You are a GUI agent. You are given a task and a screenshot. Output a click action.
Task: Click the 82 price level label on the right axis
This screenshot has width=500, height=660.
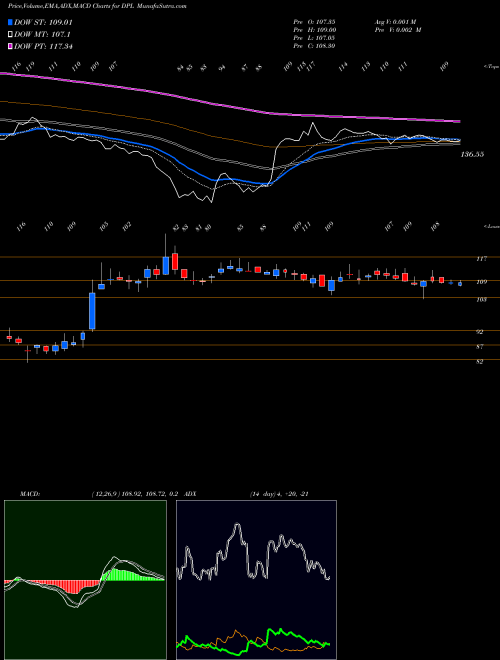pos(479,361)
